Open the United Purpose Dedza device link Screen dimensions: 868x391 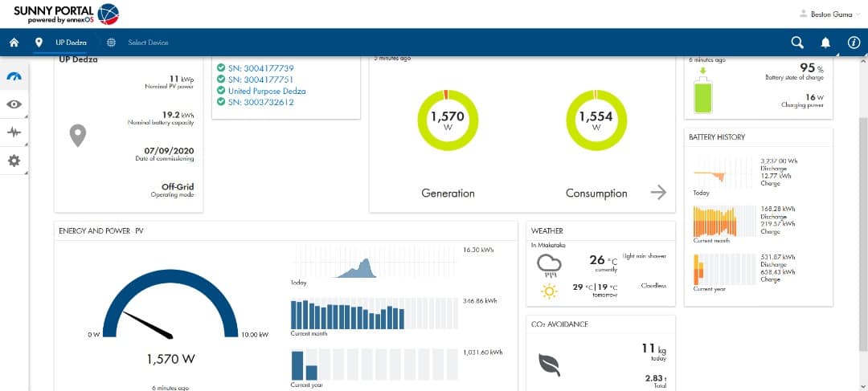[x=266, y=91]
